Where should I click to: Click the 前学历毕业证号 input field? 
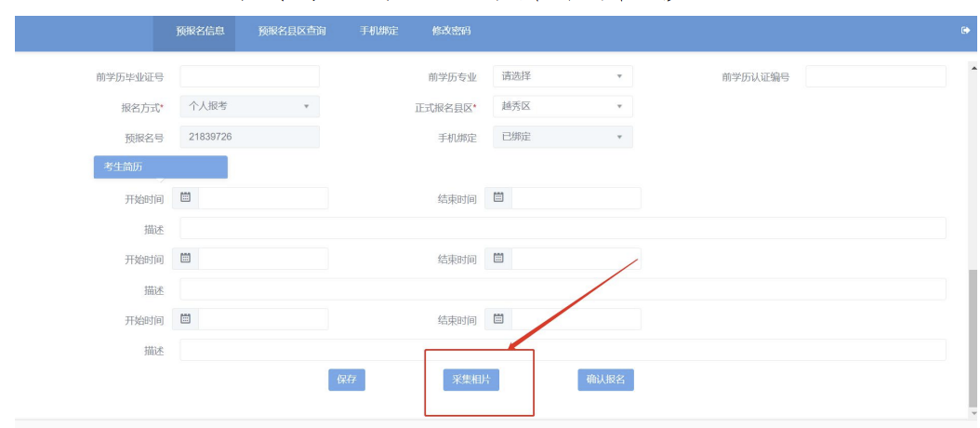pos(249,76)
